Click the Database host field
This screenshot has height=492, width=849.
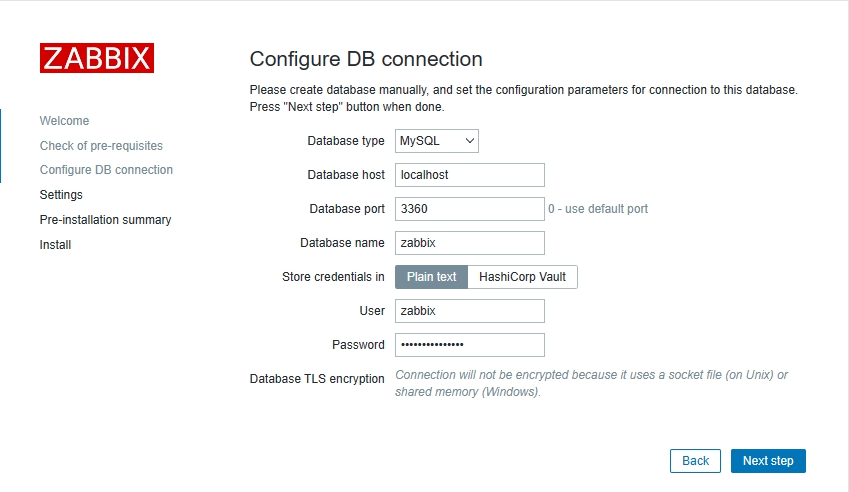click(x=469, y=175)
